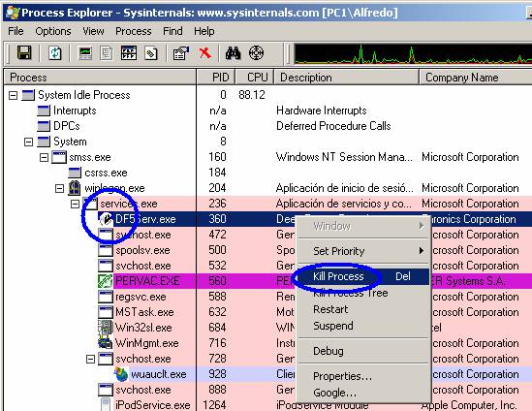Screen dimensions: 532x411
Task: Choose Kill Process from context menu
Action: coord(363,276)
